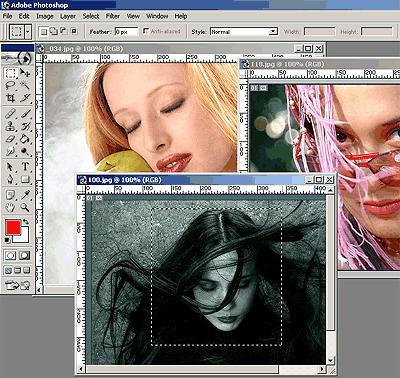This screenshot has width=400, height=378.
Task: Select the Dodge tool
Action: click(25, 151)
